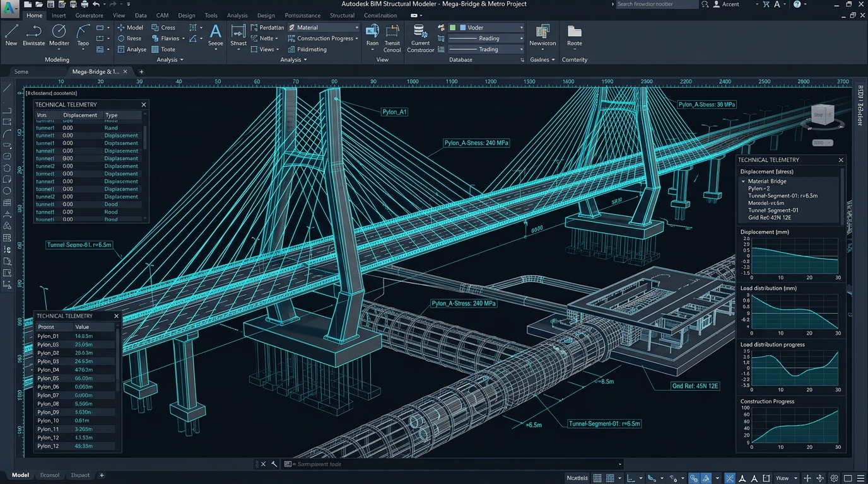Add a new document tab with plus
Viewport: 868px width, 484px height.
(x=141, y=72)
